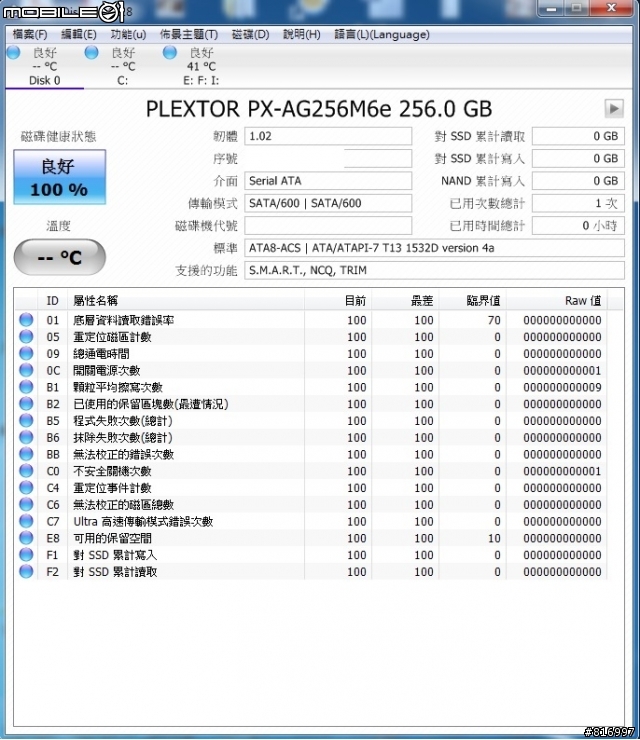Viewport: 640px width, 740px height.
Task: Click the empty serial number 序號 field
Action: click(x=328, y=159)
